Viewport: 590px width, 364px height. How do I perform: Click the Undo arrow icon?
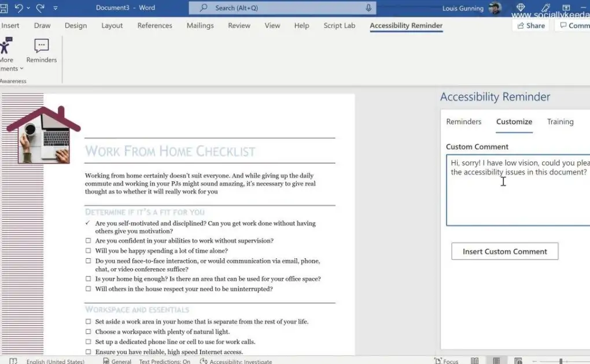pos(19,8)
